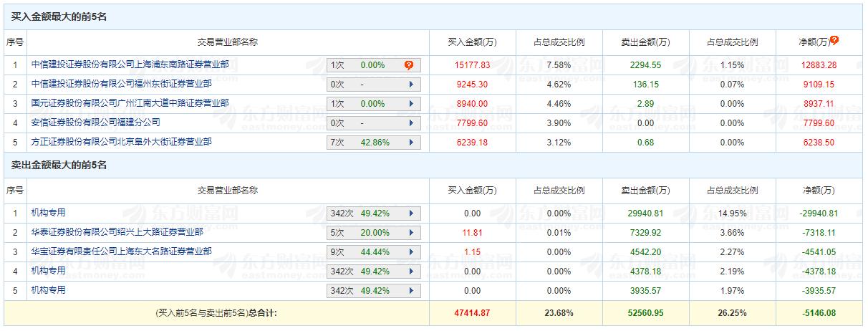
Task: Expand arrow for first 机构专用 sell row
Action: point(411,214)
